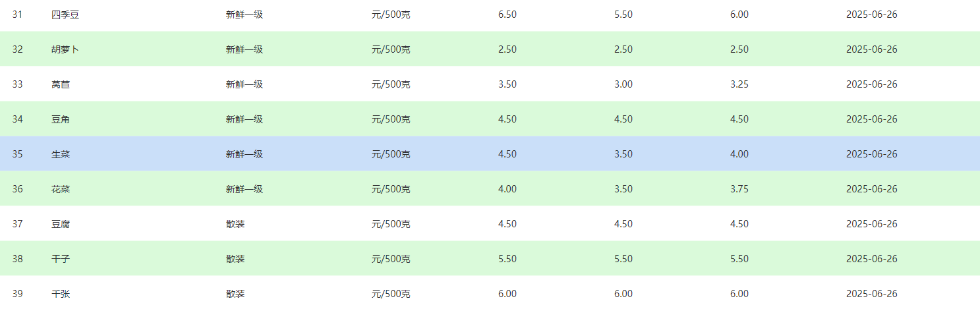Image resolution: width=980 pixels, height=309 pixels.
Task: Select the 豆角 name cell
Action: 61,119
